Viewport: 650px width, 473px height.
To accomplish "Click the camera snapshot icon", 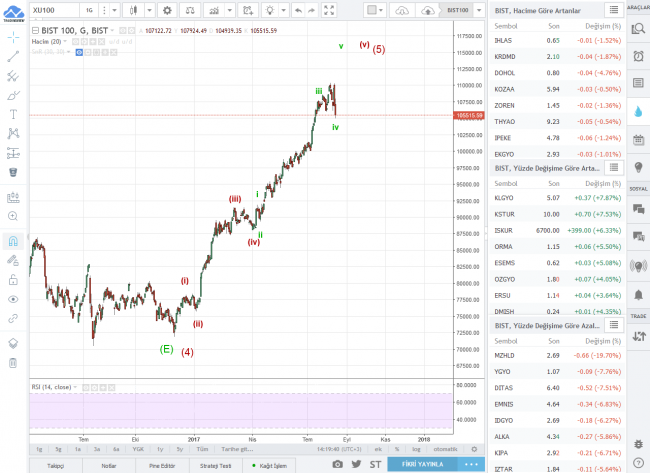I will (x=337, y=464).
